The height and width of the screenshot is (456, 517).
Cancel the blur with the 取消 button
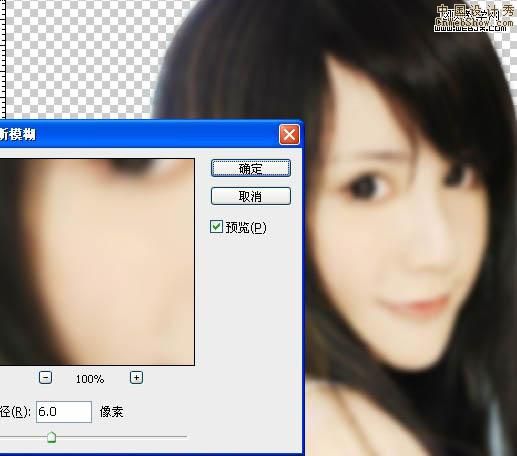[251, 196]
